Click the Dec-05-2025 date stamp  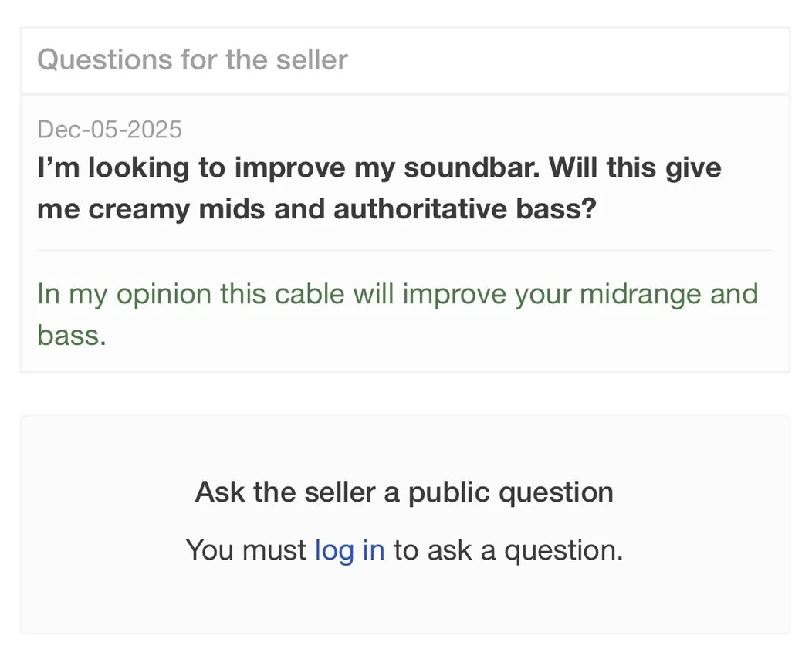pos(110,129)
